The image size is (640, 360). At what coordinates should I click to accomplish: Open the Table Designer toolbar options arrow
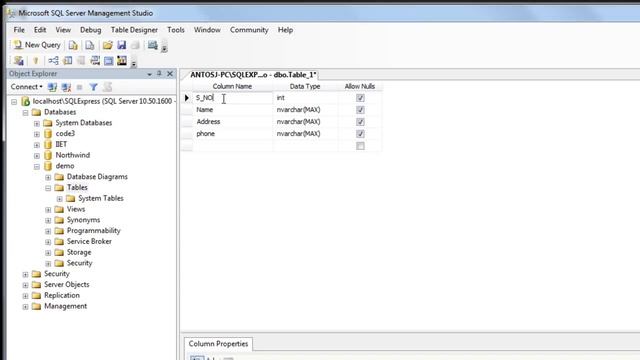(x=133, y=64)
